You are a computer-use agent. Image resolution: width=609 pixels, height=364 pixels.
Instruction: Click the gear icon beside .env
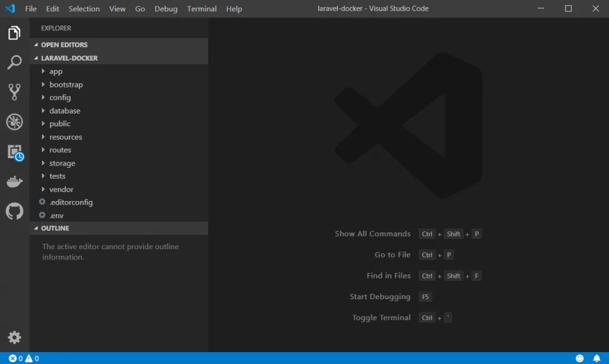click(x=42, y=215)
